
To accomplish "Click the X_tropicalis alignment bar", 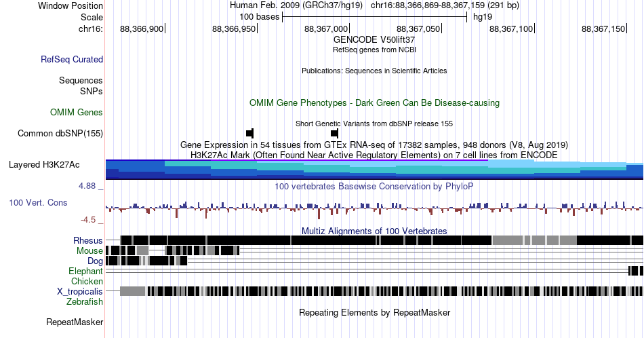I will click(x=382, y=291).
